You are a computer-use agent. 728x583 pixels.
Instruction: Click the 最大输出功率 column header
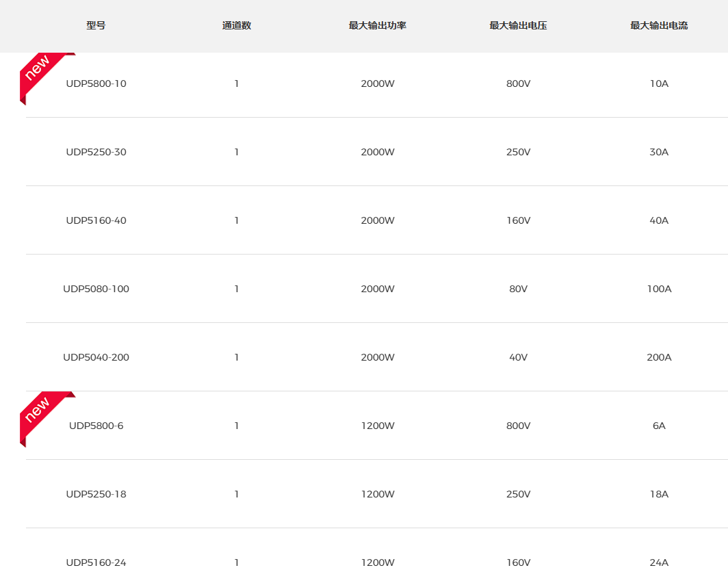(x=378, y=26)
